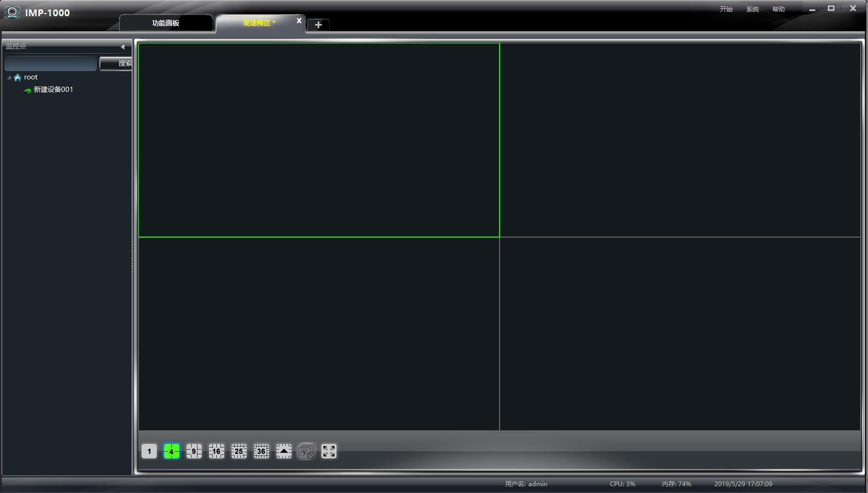Open the 开始 menu
Viewport: 868px width, 493px height.
(726, 9)
